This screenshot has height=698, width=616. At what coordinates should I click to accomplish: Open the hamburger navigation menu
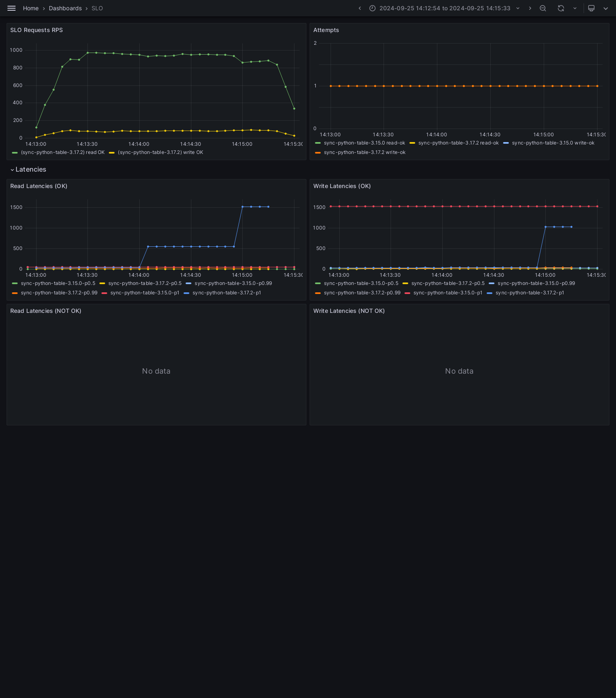coord(11,8)
